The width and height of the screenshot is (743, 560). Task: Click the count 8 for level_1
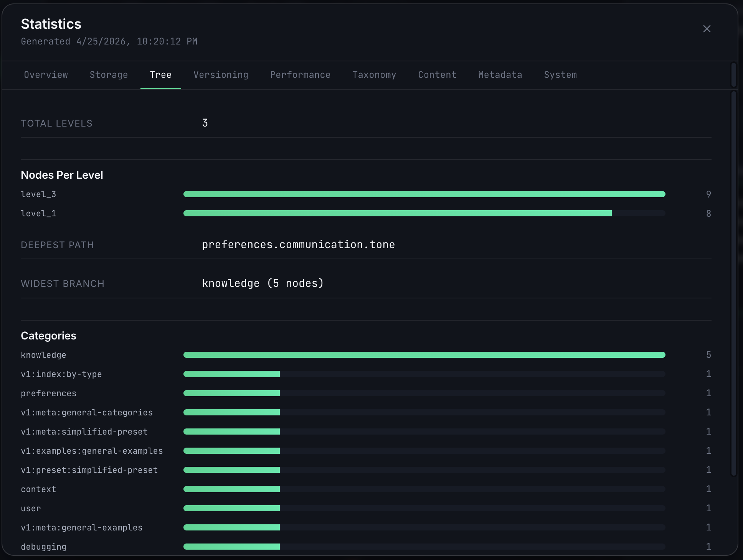coord(708,213)
